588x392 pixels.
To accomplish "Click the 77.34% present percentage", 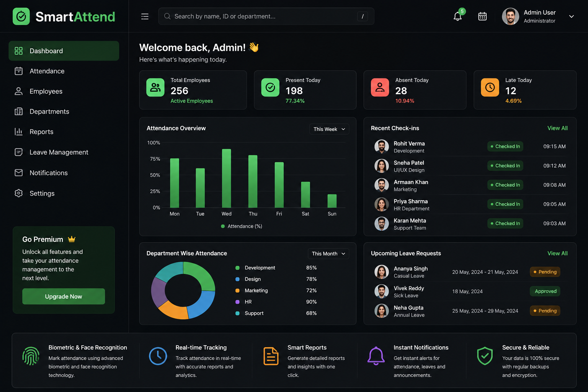I will click(x=295, y=101).
